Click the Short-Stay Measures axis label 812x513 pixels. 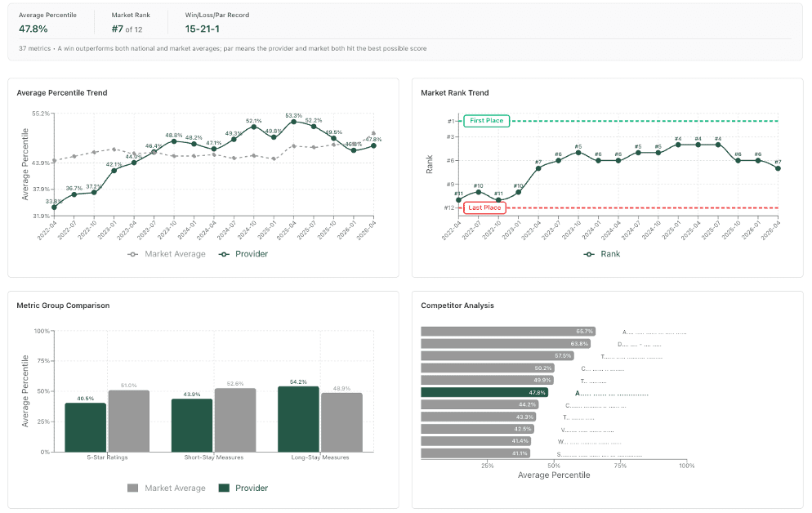(214, 457)
